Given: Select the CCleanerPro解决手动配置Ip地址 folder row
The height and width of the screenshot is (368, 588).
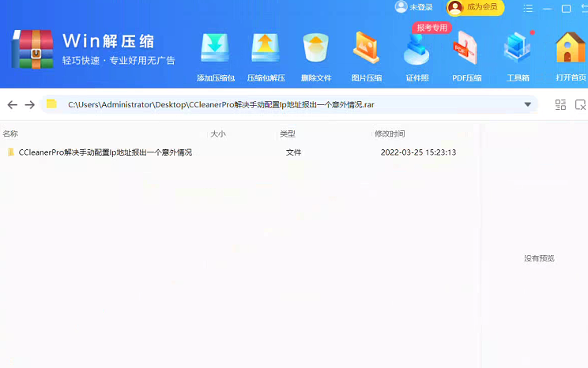Looking at the screenshot, I should pyautogui.click(x=239, y=152).
